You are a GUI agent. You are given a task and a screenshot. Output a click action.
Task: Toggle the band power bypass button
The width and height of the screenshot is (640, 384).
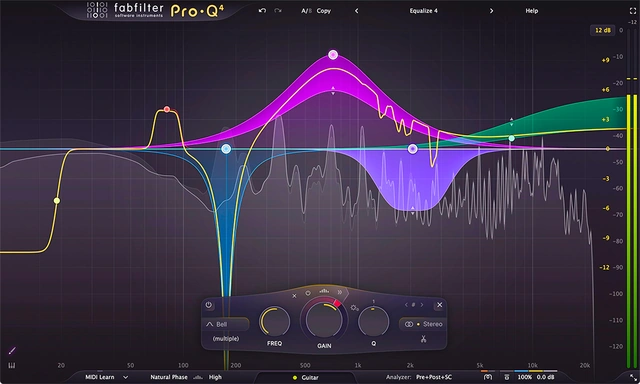pos(209,305)
